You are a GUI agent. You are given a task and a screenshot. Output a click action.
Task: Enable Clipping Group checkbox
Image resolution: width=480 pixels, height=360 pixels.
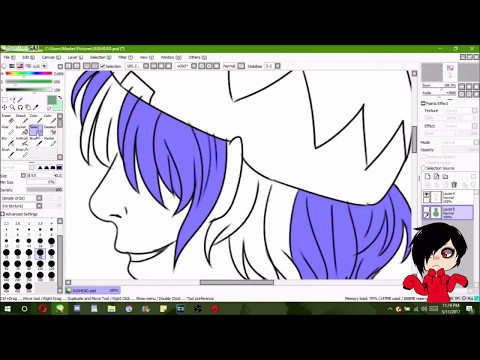(424, 162)
